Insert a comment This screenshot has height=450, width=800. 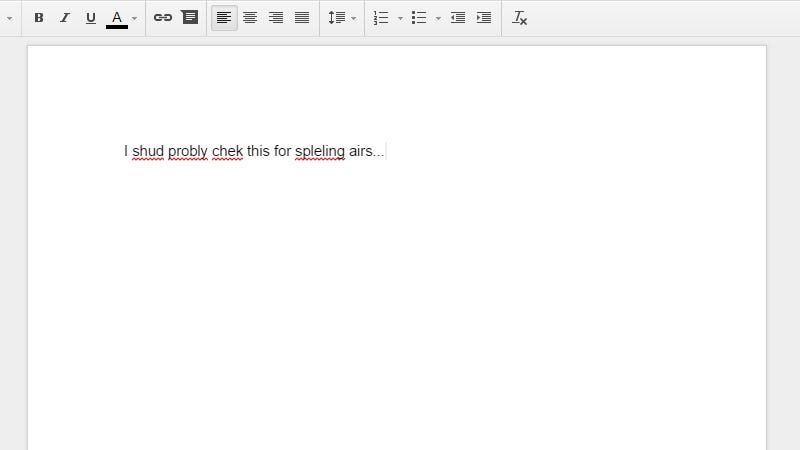[189, 17]
